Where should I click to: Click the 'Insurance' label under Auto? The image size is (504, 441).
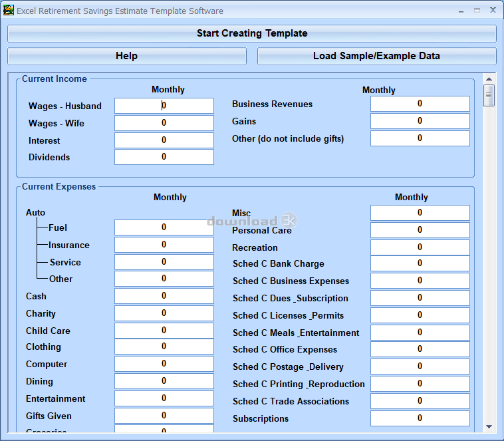69,245
